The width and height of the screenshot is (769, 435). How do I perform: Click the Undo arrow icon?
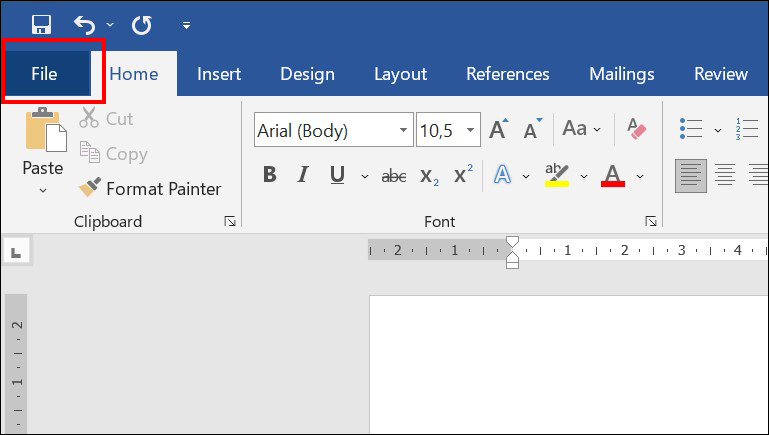click(x=85, y=23)
